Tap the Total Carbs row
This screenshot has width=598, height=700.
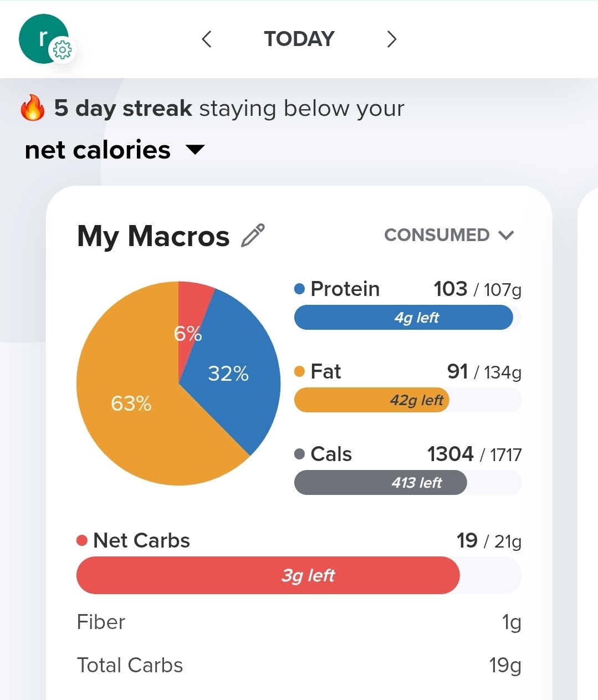(299, 665)
